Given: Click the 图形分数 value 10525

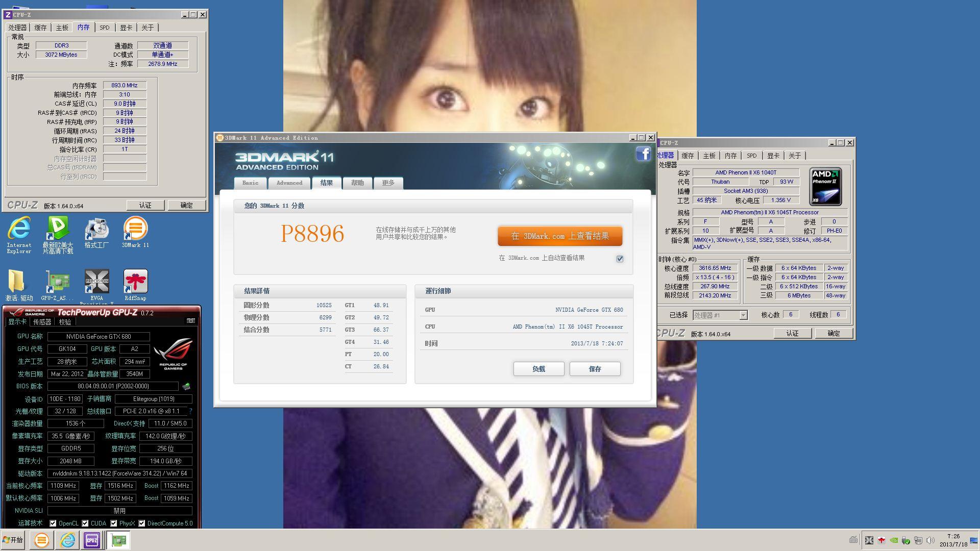Looking at the screenshot, I should pyautogui.click(x=324, y=305).
